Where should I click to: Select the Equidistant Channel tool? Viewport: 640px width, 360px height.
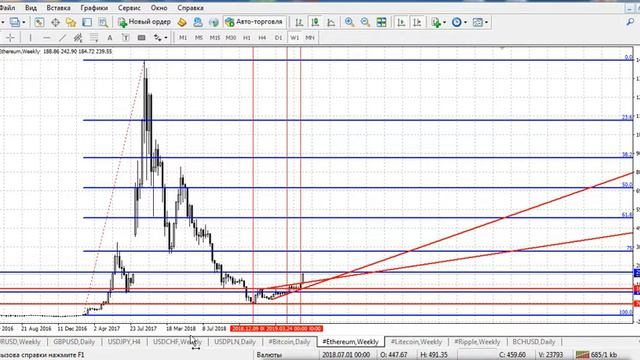click(x=78, y=38)
